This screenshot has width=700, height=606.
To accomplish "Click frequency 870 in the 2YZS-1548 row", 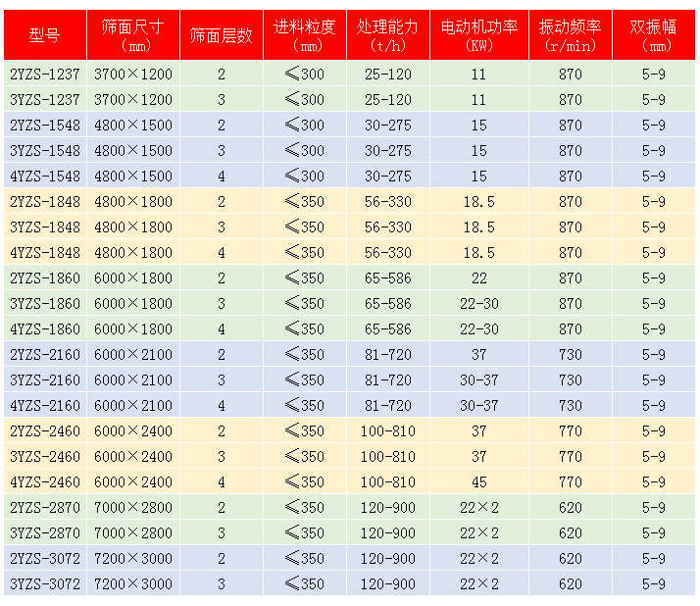I will 571,126.
